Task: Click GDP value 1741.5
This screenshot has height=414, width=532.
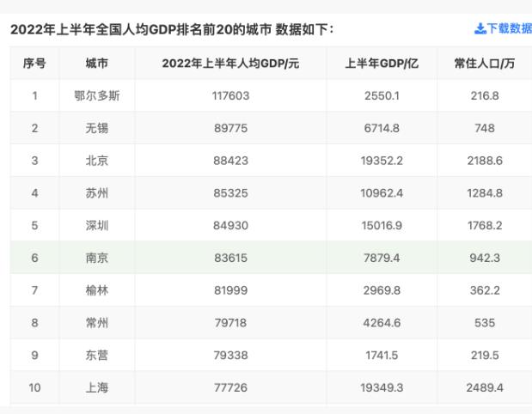Action: pyautogui.click(x=382, y=356)
